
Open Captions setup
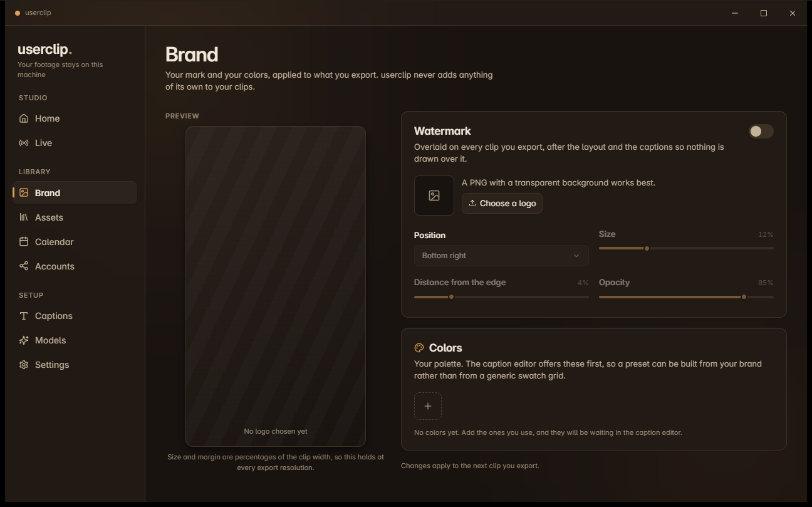point(75,316)
